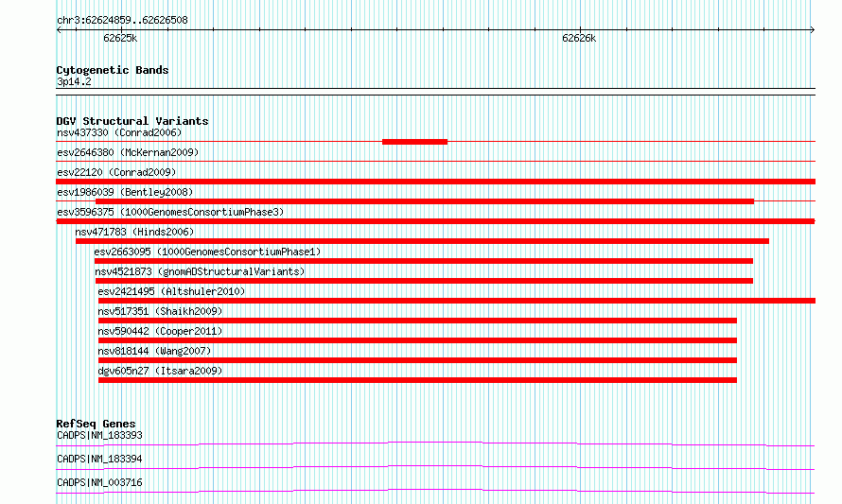Click the red bar under esv2663095
842x504 pixels.
coord(424,261)
